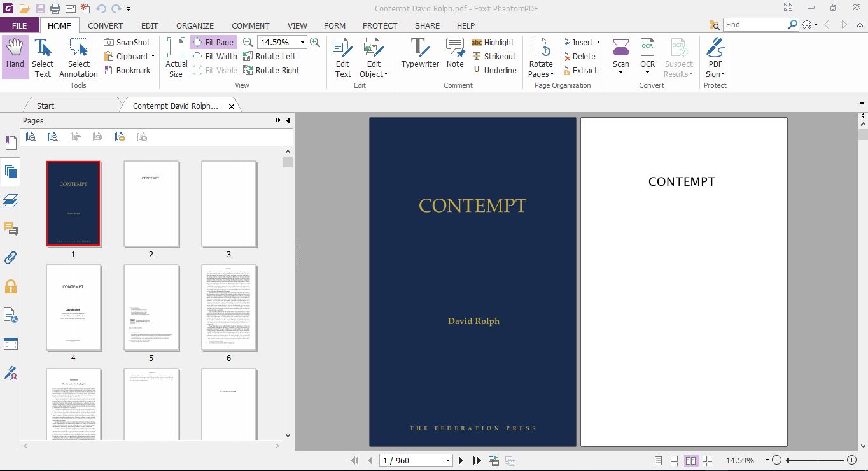This screenshot has width=868, height=471.
Task: Open the ribbon zoom percentage dropdown
Action: [x=302, y=42]
